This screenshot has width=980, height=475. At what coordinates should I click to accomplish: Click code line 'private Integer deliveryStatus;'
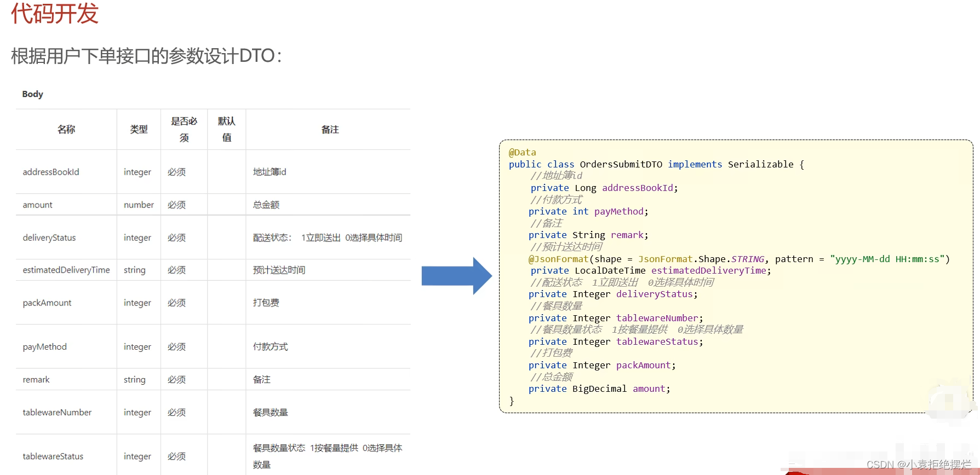click(613, 294)
